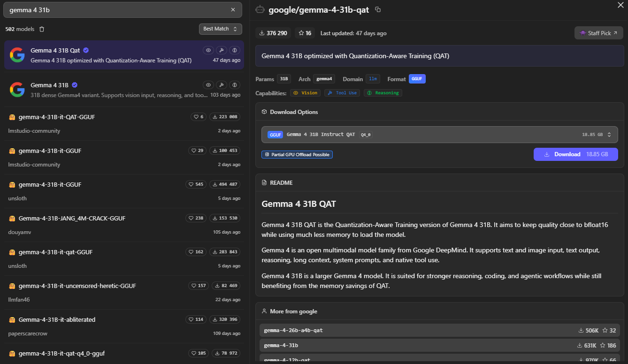Click the wrench tool icon on Gemma 4 31B Qat
Viewport: 628px width, 364px height.
point(222,50)
